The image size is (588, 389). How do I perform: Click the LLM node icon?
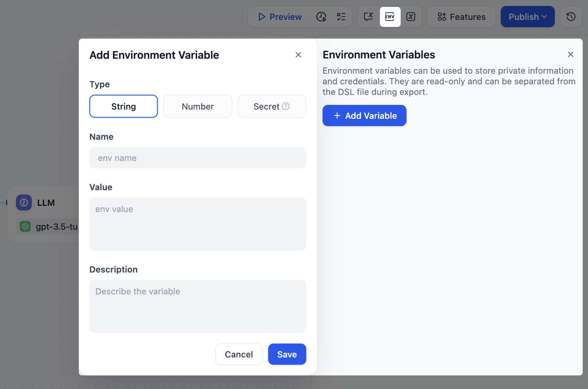coord(24,202)
